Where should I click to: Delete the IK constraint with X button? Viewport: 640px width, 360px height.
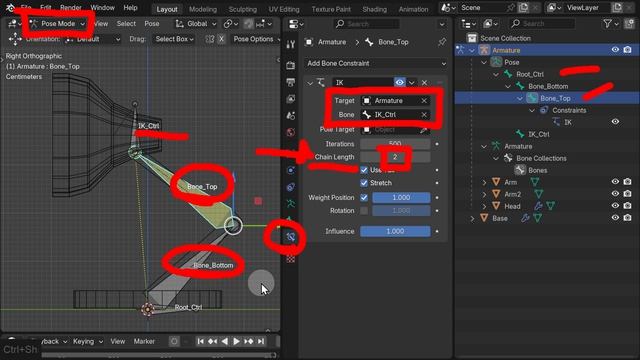[x=424, y=82]
